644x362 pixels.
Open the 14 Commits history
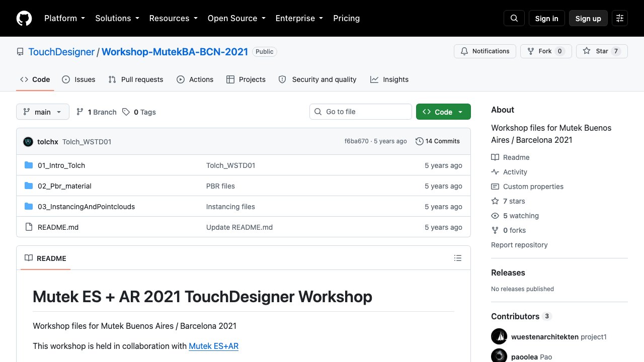(x=438, y=141)
